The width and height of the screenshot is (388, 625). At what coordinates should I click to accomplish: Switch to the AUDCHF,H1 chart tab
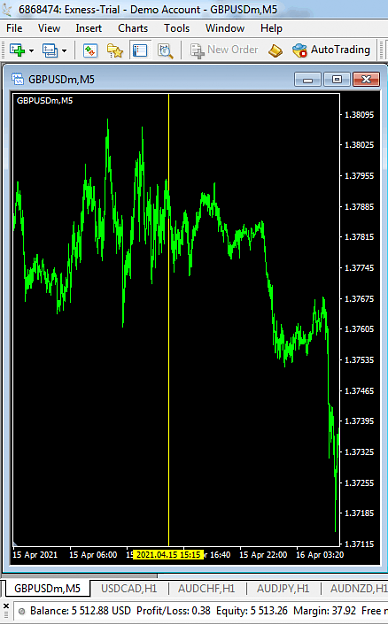click(206, 588)
